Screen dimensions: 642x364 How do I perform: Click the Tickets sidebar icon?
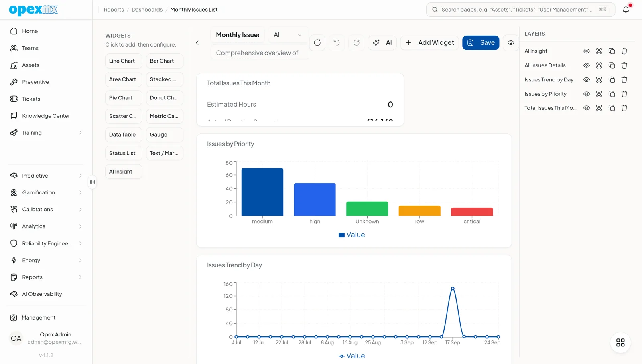[x=14, y=99]
